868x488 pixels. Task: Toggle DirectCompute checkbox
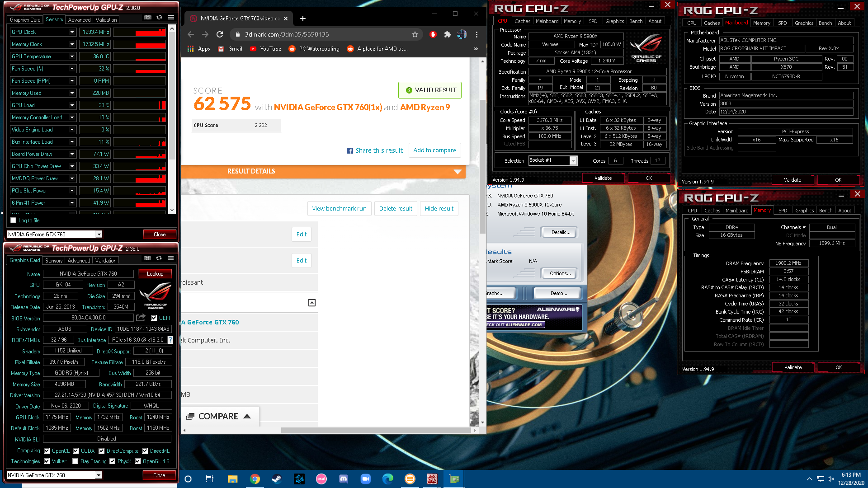102,450
